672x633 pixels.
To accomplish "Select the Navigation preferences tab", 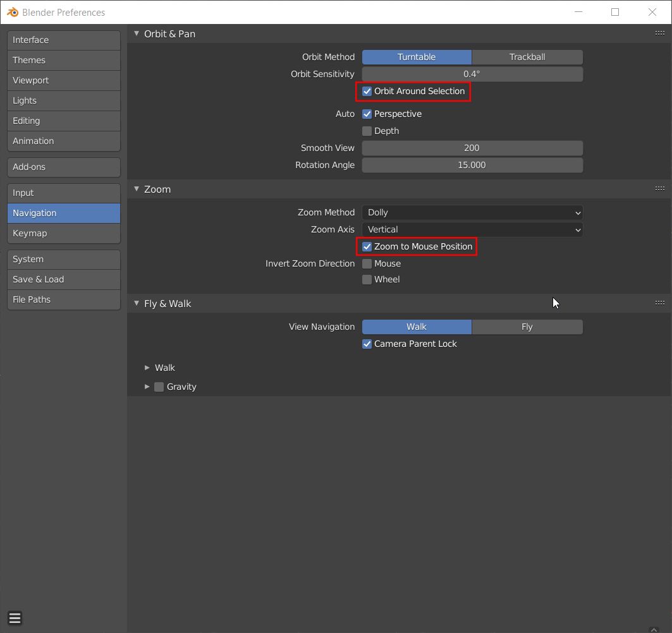I will pyautogui.click(x=64, y=213).
